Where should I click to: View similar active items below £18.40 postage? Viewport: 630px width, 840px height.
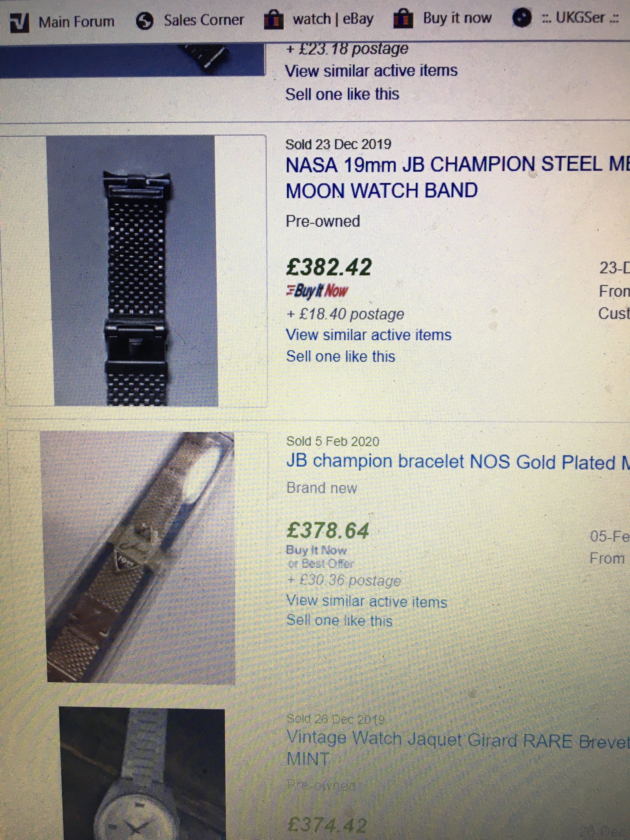pos(368,335)
